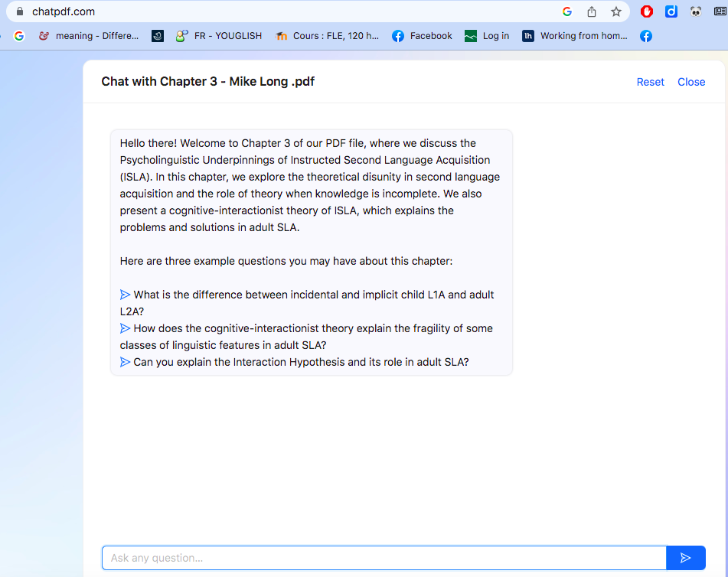Open the last Facebook icon bookmark
This screenshot has height=577, width=728.
(646, 36)
